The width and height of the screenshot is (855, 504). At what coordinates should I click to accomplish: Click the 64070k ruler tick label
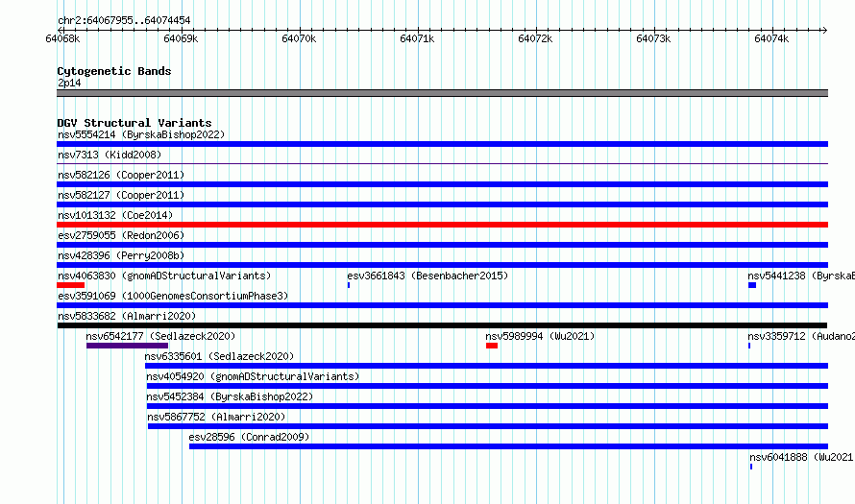coord(299,38)
